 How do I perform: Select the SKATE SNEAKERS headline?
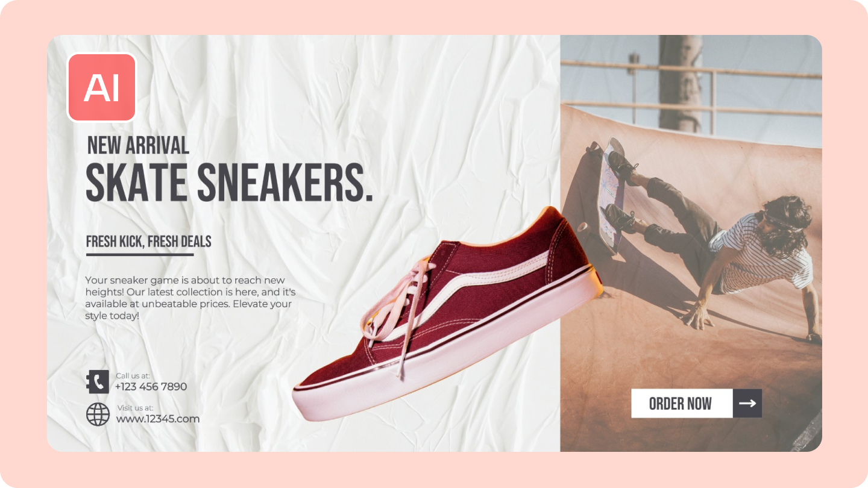[229, 182]
